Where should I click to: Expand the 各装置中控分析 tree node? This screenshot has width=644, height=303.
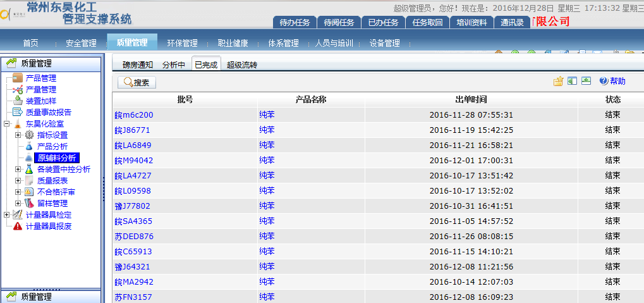(18, 170)
